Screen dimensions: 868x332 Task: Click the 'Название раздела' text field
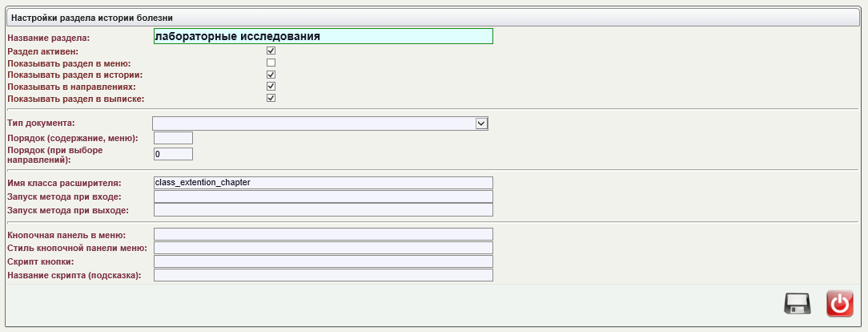point(323,36)
